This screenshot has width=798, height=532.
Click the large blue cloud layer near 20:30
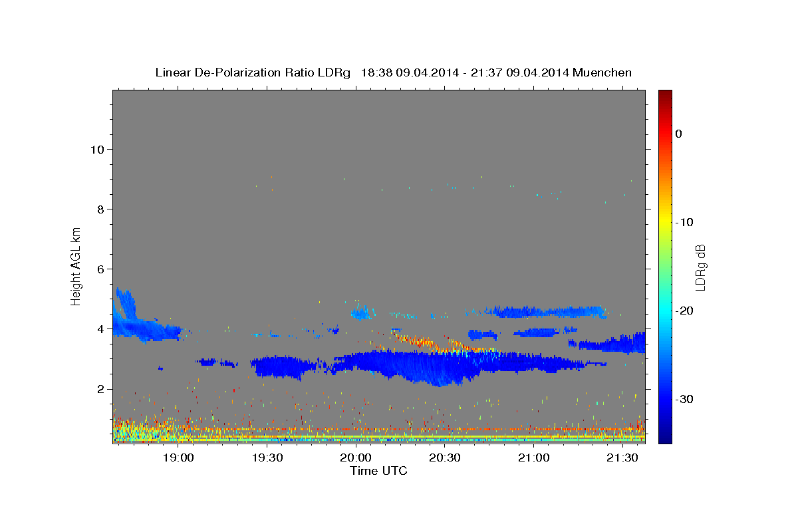click(x=432, y=366)
